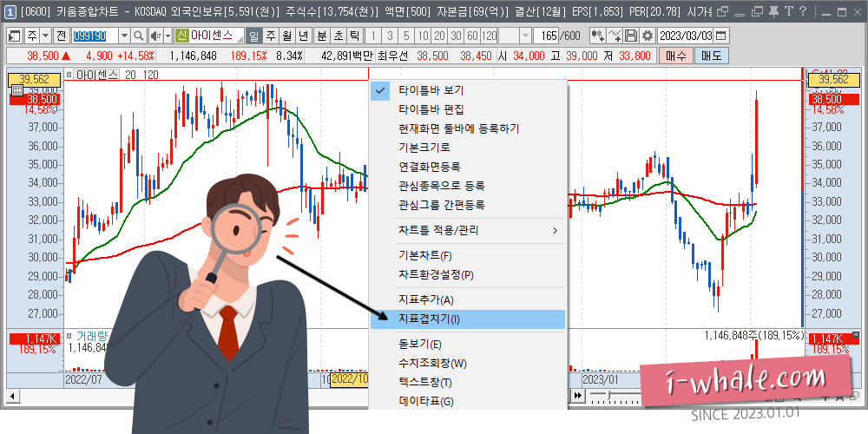Open 수치조회창(W) menu item

[x=468, y=364]
